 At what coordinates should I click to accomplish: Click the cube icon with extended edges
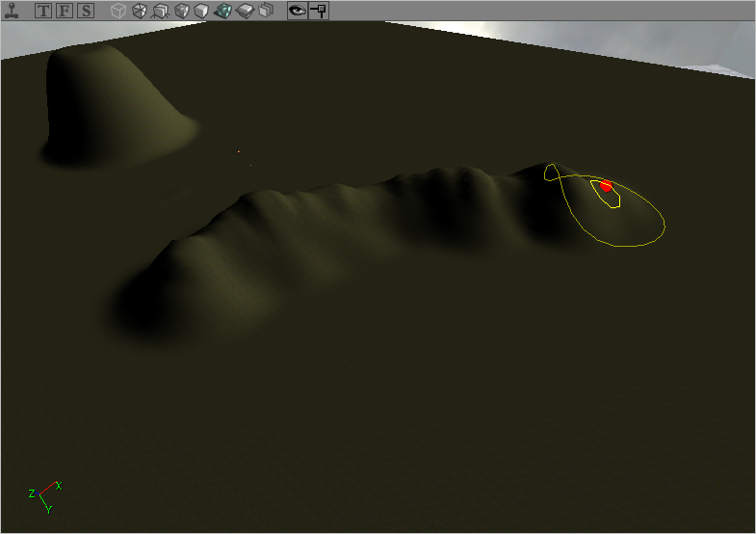click(160, 12)
